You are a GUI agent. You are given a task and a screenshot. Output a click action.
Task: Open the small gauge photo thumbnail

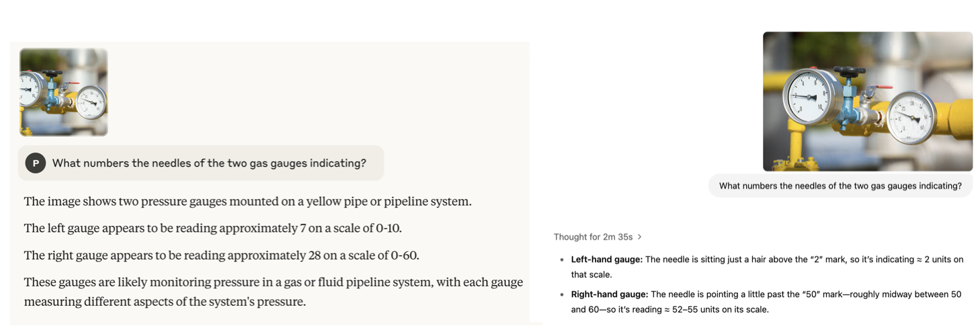pyautogui.click(x=64, y=92)
